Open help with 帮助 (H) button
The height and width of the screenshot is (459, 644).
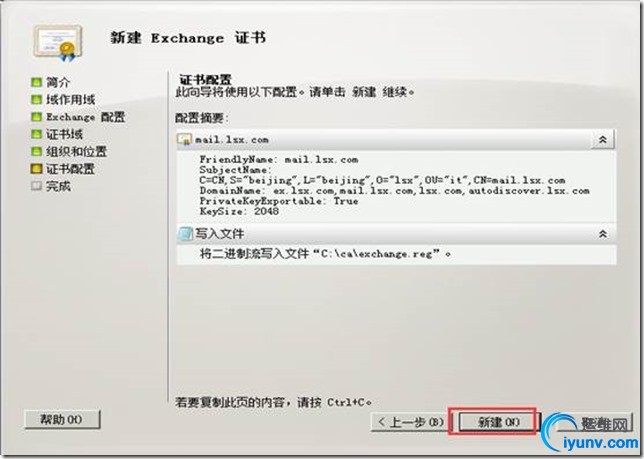click(62, 419)
